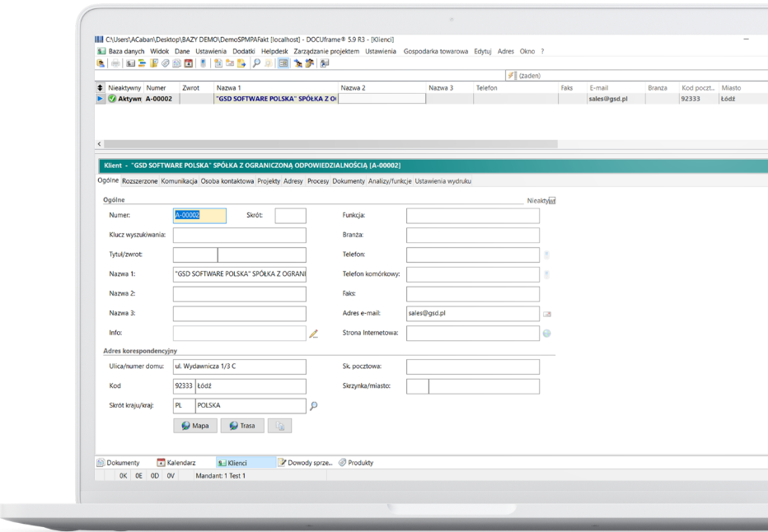Click into the Klucz wyszukiwania input field
The width and height of the screenshot is (768, 532).
pos(239,236)
